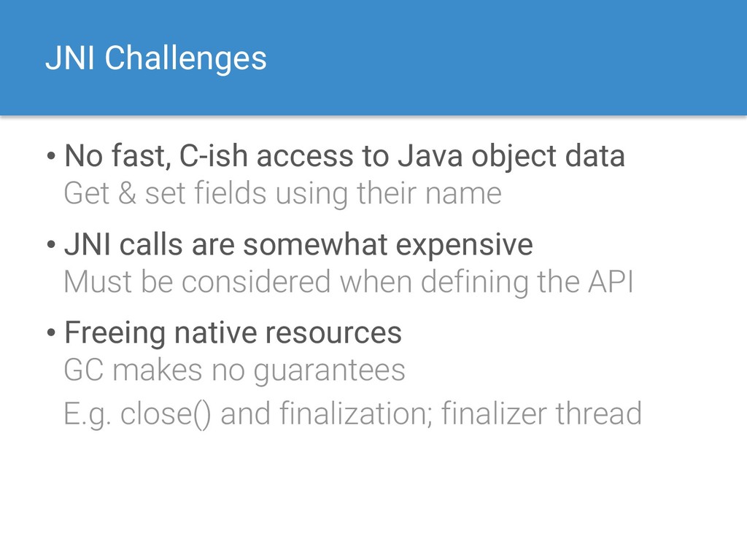Image resolution: width=747 pixels, height=560 pixels.
Task: Click the bullet dot before 'Freeing native'
Action: 52,332
